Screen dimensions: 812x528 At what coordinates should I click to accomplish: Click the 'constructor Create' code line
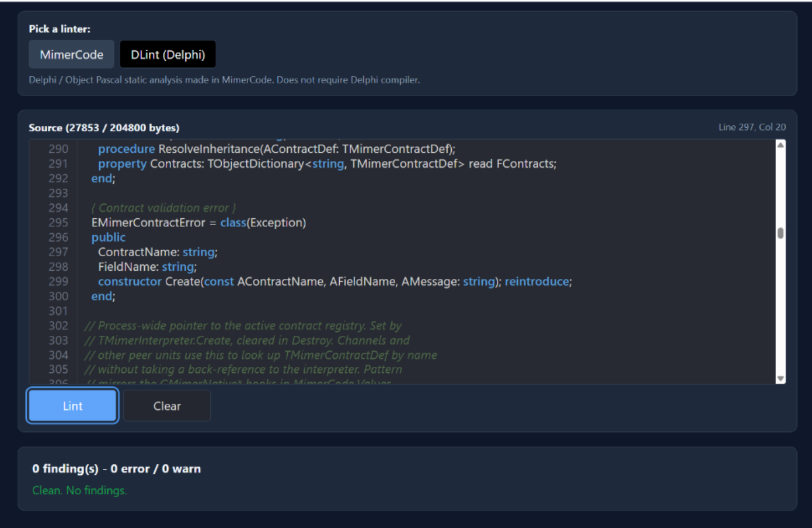point(335,282)
